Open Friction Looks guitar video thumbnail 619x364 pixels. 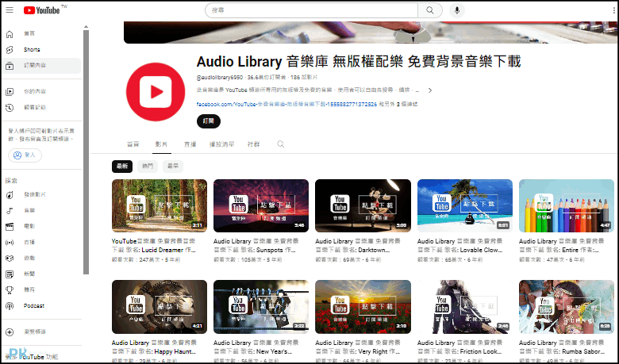point(464,307)
